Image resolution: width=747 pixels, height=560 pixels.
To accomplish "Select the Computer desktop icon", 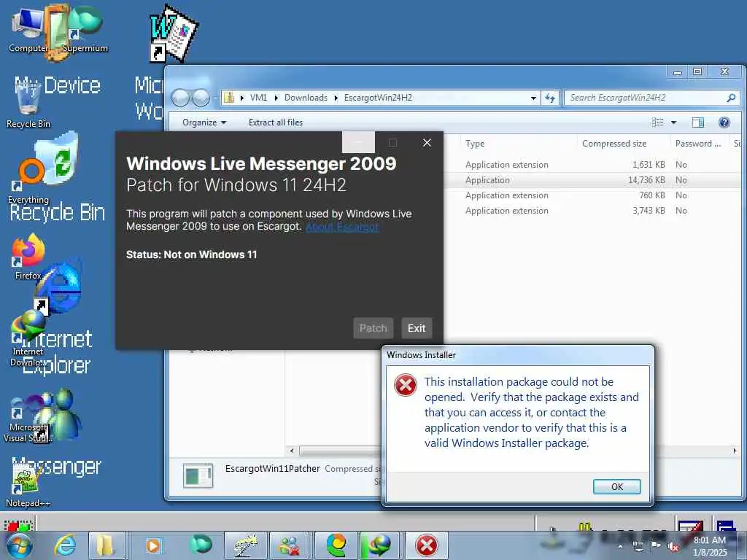I will [27, 29].
